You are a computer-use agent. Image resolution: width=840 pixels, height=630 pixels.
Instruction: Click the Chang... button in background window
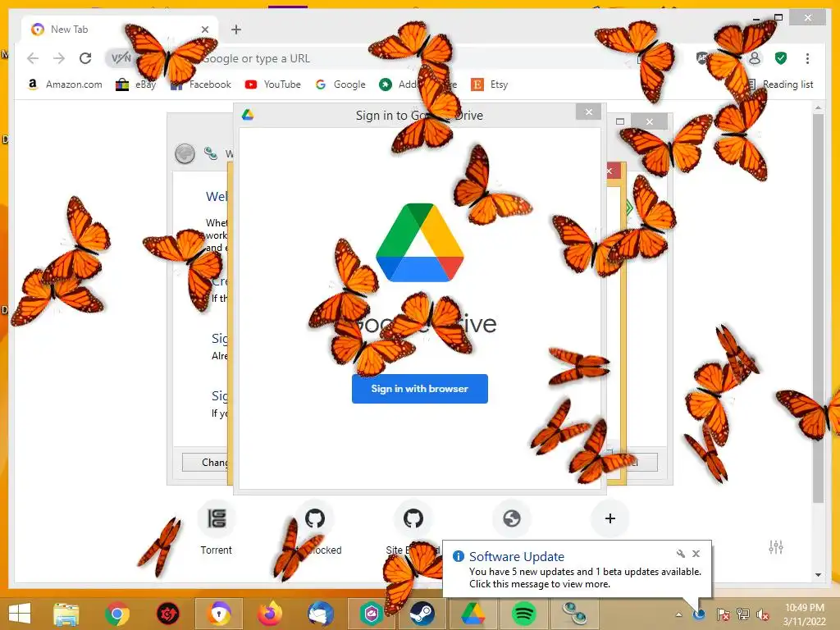(206, 463)
